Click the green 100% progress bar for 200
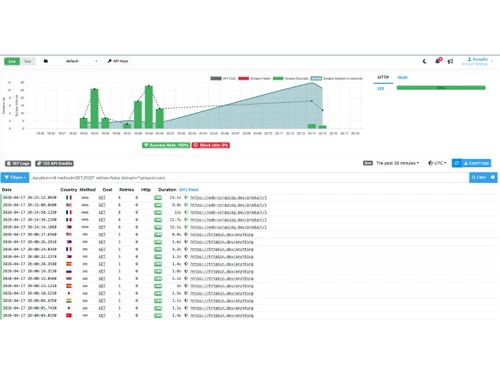This screenshot has width=500, height=375. pos(441,88)
